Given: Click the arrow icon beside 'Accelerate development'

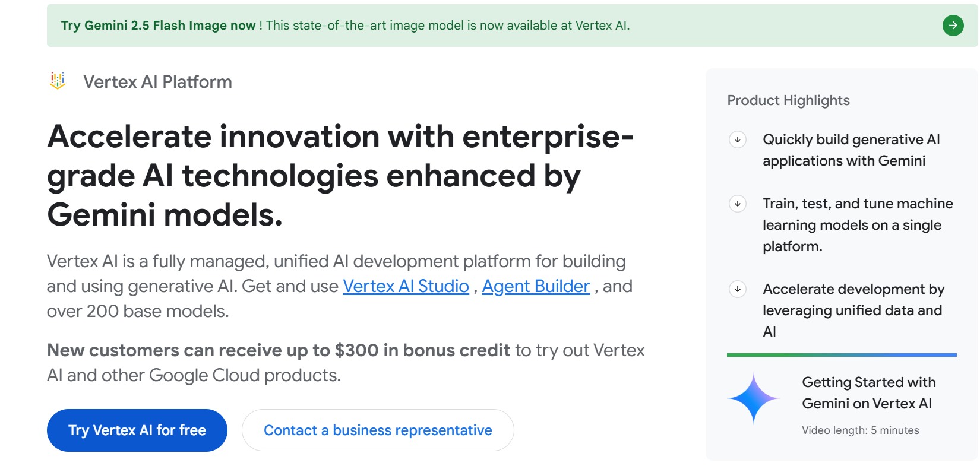Looking at the screenshot, I should pos(738,290).
